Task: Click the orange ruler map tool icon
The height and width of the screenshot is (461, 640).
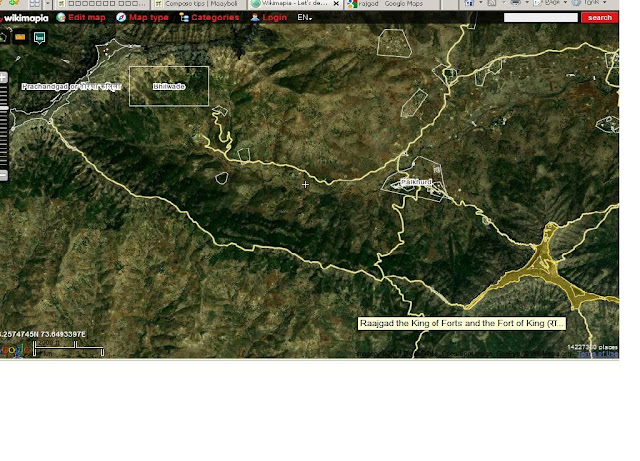Action: tap(20, 37)
